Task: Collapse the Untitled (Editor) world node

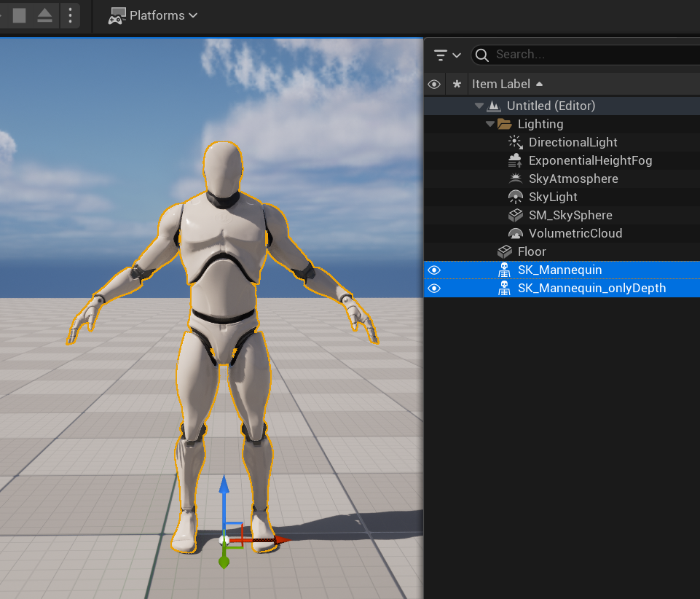Action: pos(479,106)
